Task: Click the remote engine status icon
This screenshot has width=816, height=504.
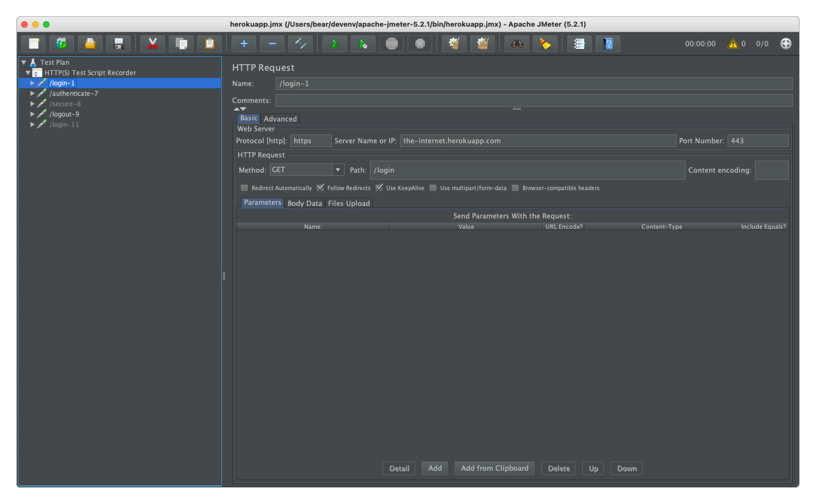Action: pyautogui.click(x=785, y=44)
